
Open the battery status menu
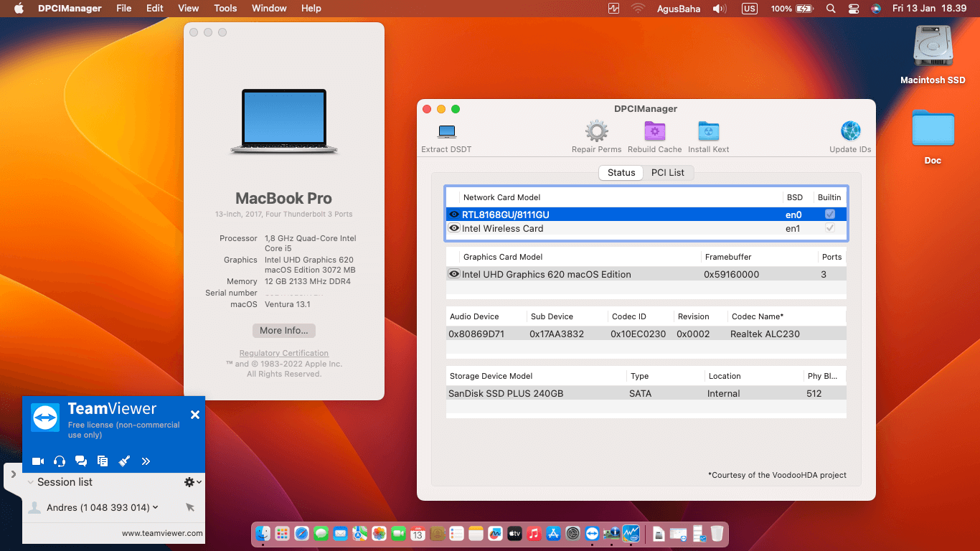pyautogui.click(x=792, y=9)
